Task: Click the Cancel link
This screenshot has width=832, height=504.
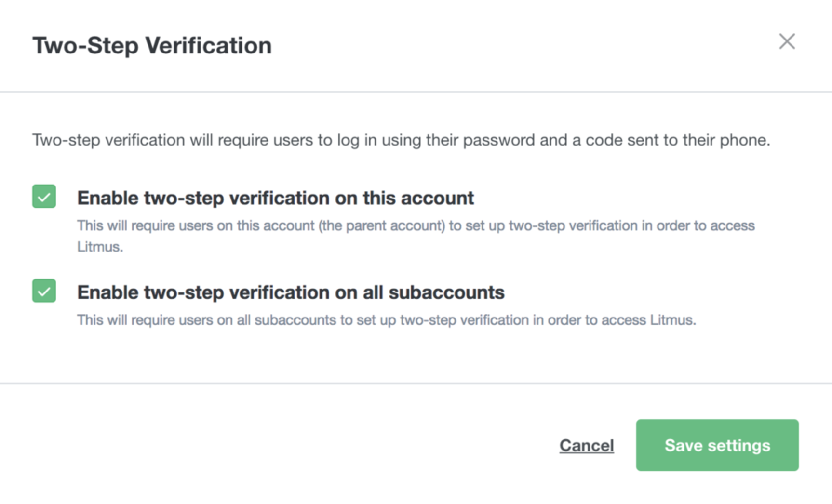Action: (586, 445)
